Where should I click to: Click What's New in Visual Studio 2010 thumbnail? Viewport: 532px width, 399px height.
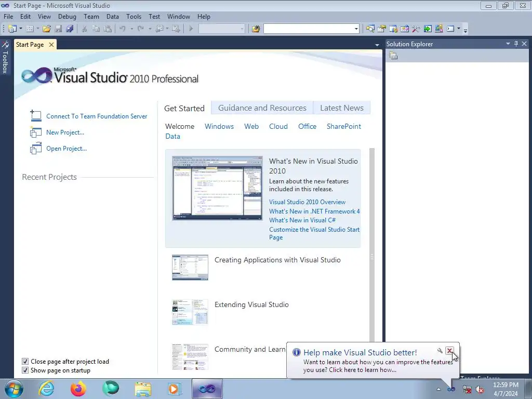(x=217, y=188)
